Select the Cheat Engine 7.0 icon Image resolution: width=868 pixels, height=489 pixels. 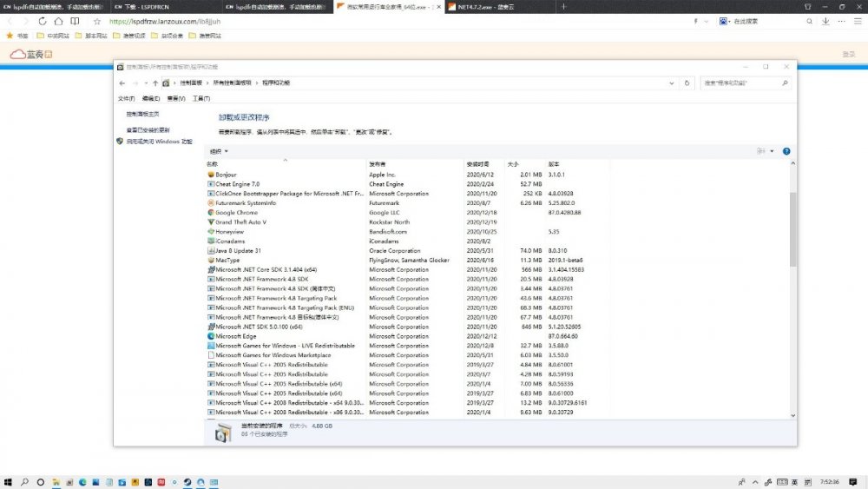(x=211, y=184)
